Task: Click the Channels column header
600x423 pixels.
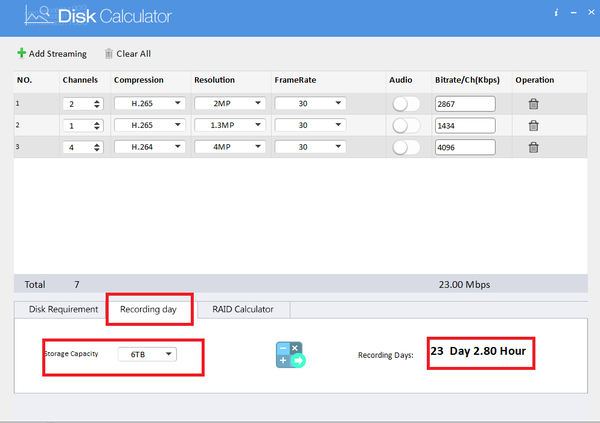Action: tap(80, 80)
